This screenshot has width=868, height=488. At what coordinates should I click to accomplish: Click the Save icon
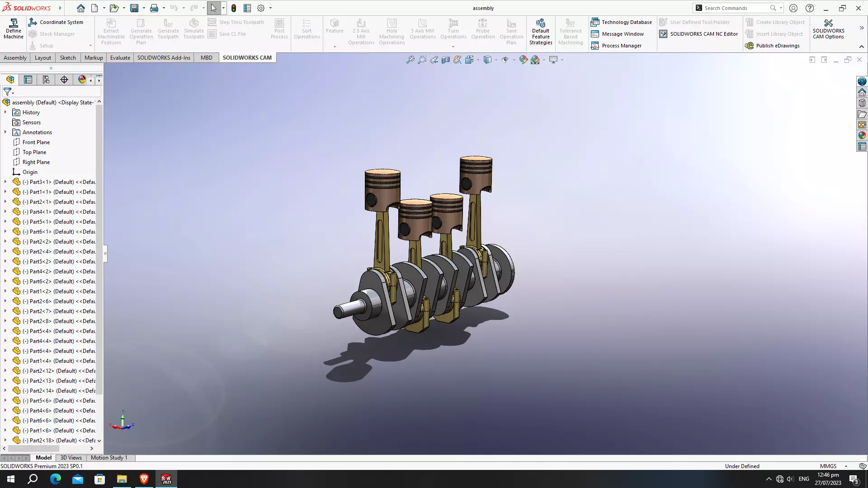point(134,8)
